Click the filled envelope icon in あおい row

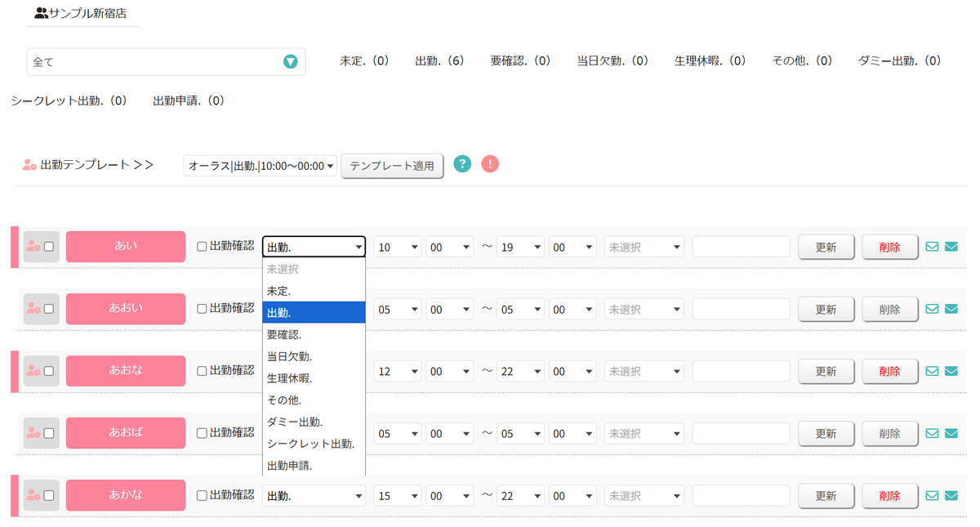(951, 309)
